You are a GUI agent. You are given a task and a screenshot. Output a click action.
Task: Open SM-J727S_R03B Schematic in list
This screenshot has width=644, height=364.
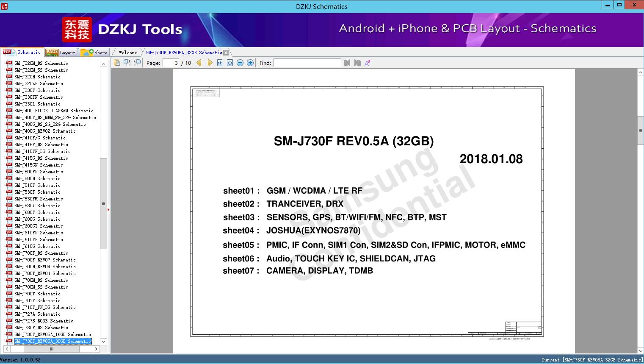point(44,321)
